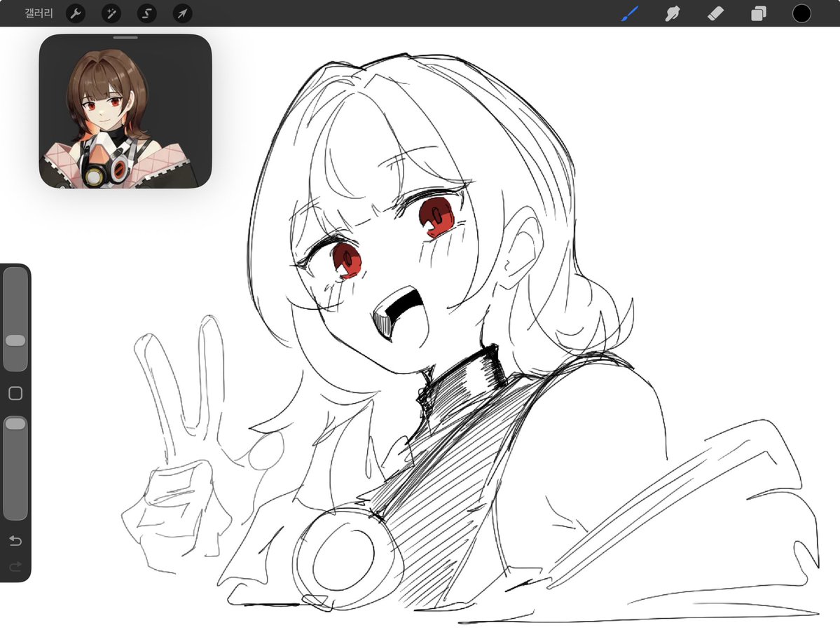
Task: Select the Brush paint tool
Action: click(630, 13)
